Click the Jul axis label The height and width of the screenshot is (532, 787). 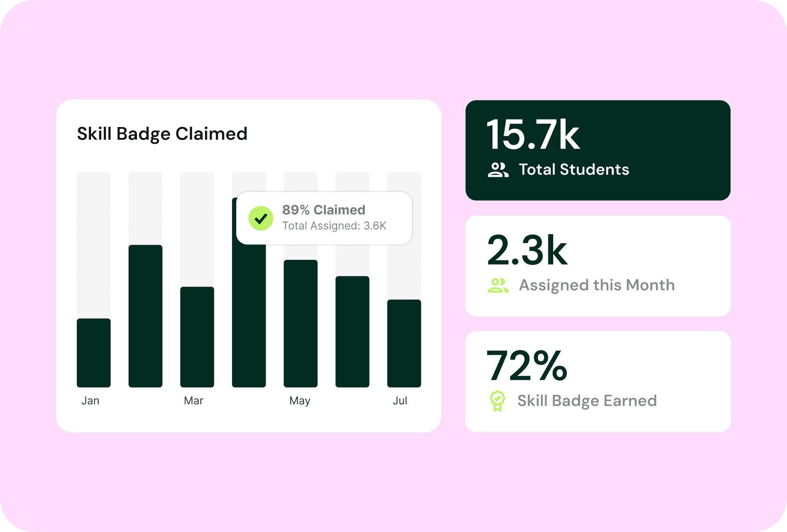[x=400, y=401]
